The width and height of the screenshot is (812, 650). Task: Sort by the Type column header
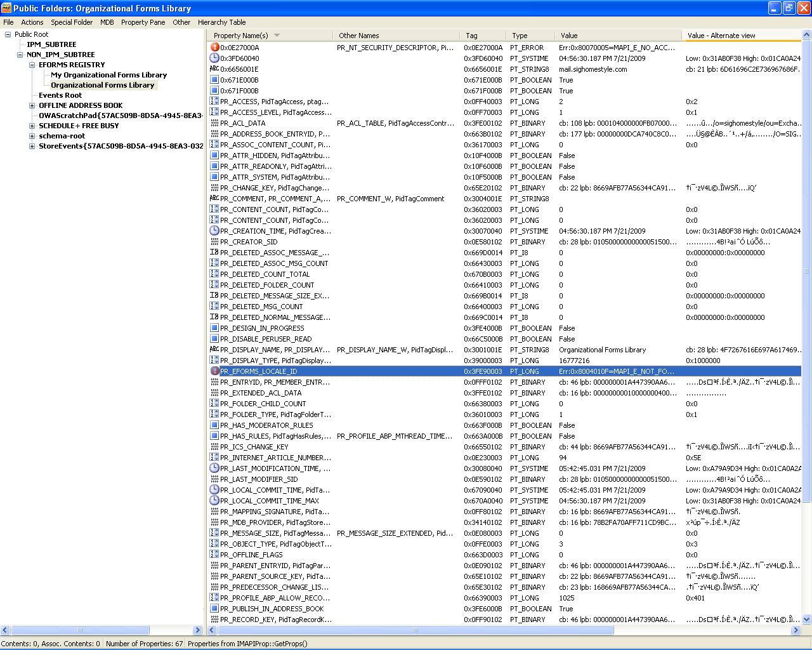(530, 36)
